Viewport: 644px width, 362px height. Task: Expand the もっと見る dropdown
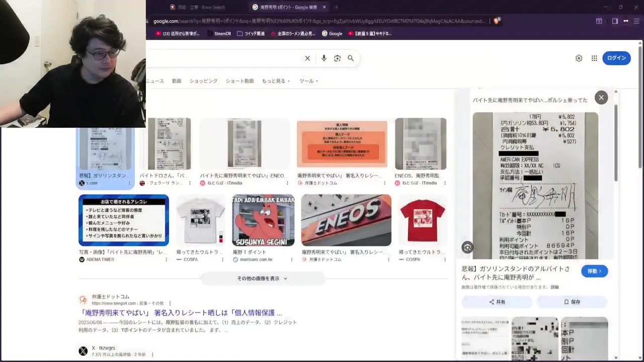click(x=276, y=81)
